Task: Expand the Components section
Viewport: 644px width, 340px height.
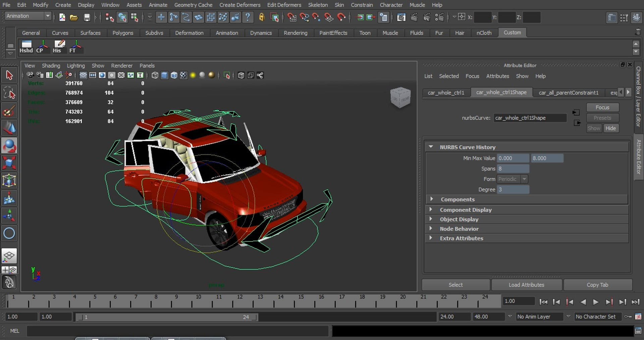Action: point(431,199)
